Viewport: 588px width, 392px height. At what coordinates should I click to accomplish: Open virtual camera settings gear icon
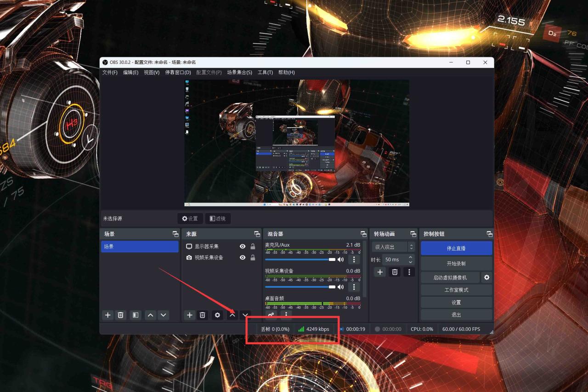pos(486,278)
